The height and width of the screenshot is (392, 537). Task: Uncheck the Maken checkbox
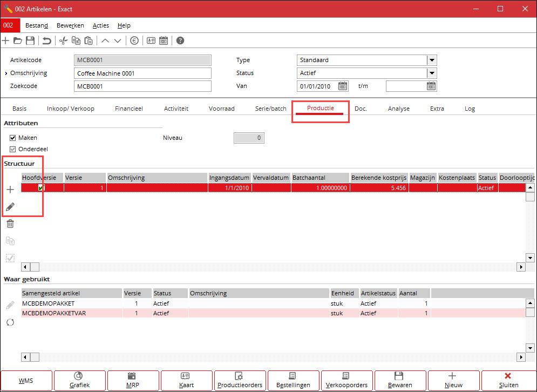pos(12,137)
